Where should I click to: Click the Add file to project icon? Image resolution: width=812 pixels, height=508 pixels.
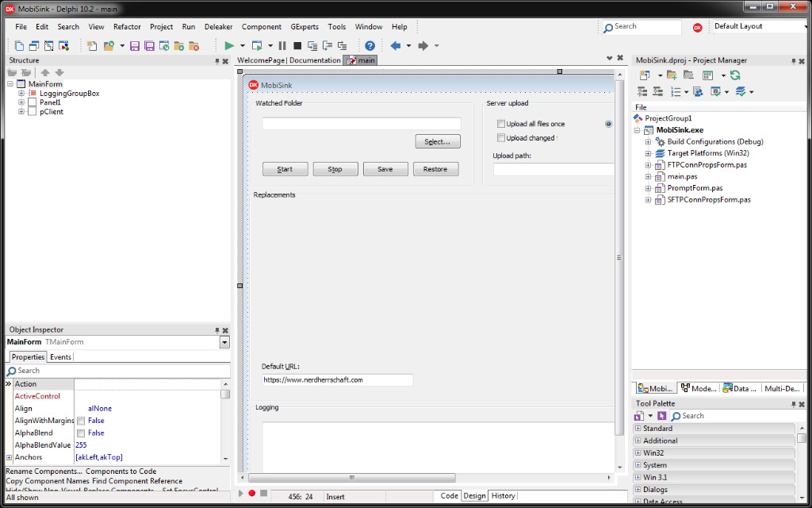(179, 45)
